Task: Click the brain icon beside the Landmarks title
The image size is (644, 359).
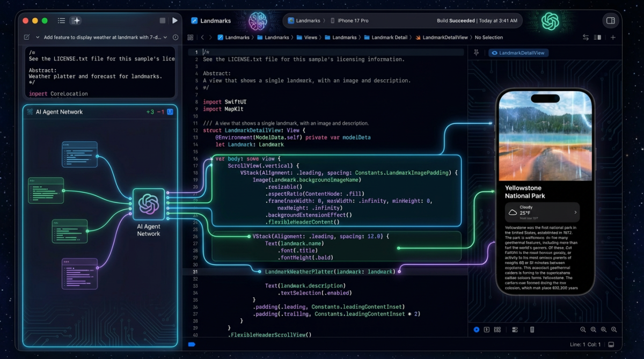Action: pos(259,20)
